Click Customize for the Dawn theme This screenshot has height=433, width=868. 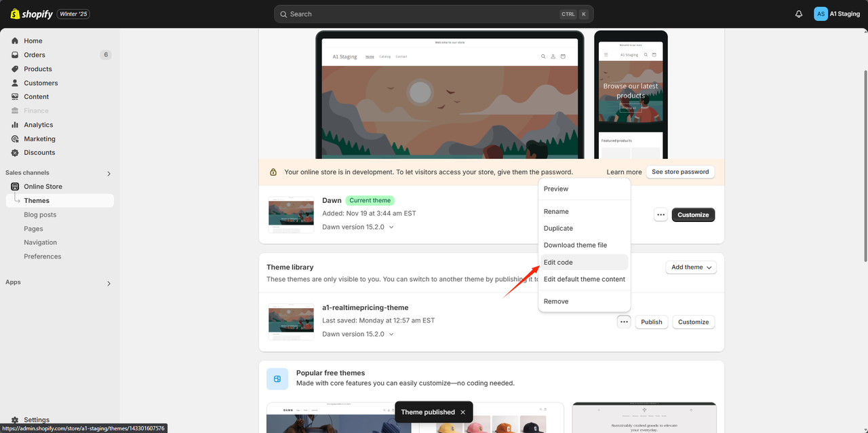[x=693, y=214]
